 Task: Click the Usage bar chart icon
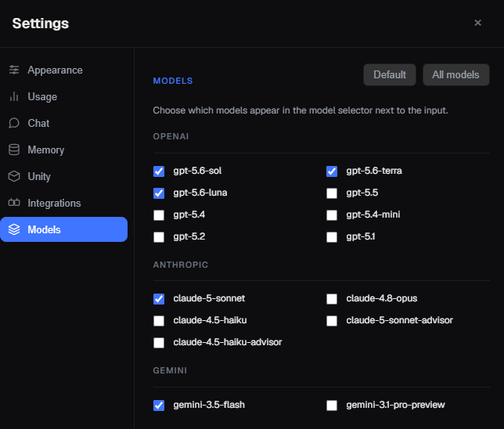coord(14,96)
